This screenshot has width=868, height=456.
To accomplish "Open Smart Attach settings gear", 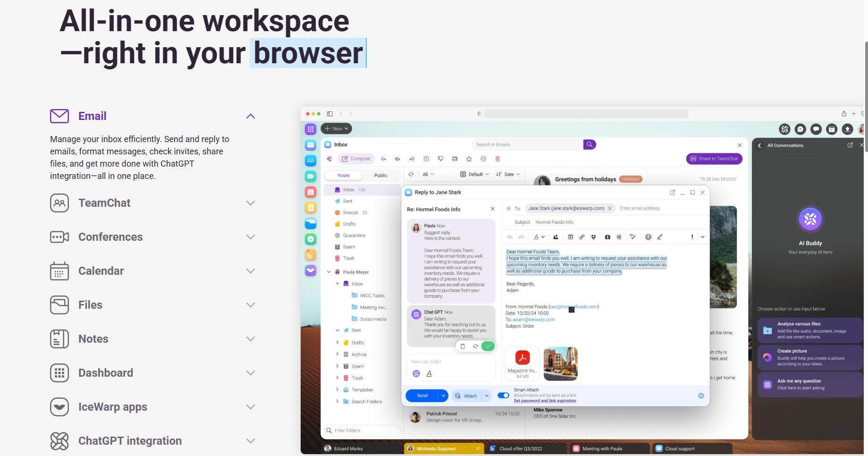I will click(x=701, y=396).
